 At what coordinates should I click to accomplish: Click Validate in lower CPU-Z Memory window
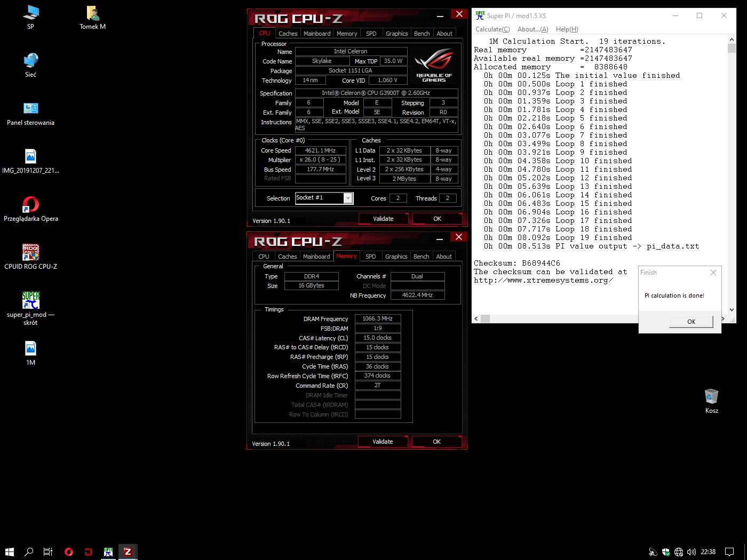[383, 442]
